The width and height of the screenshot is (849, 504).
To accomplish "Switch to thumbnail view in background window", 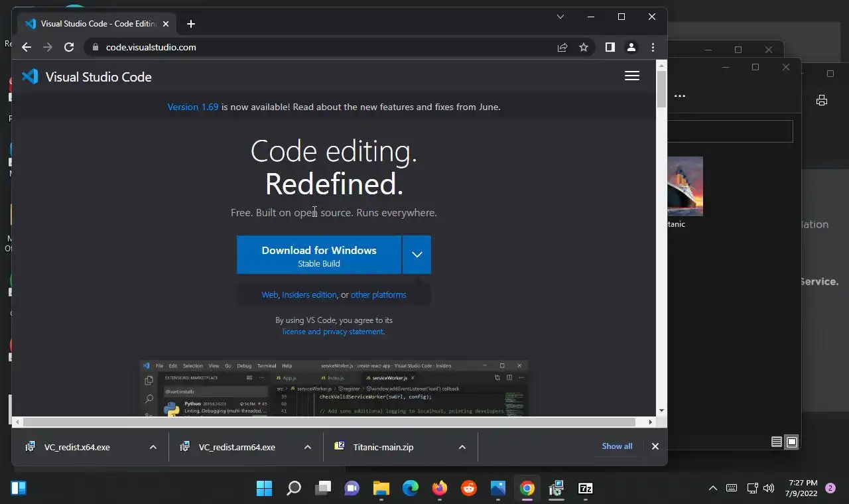I will point(791,442).
